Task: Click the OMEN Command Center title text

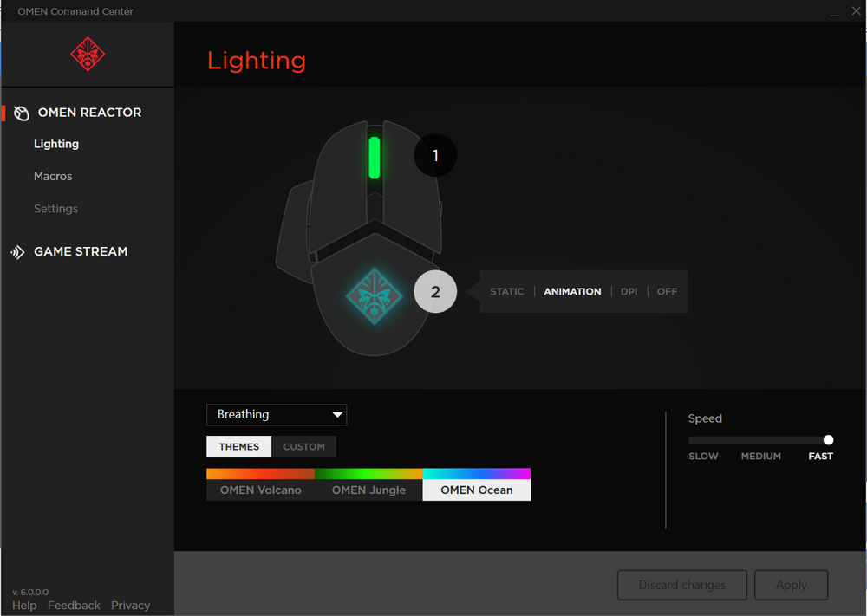Action: click(x=75, y=11)
